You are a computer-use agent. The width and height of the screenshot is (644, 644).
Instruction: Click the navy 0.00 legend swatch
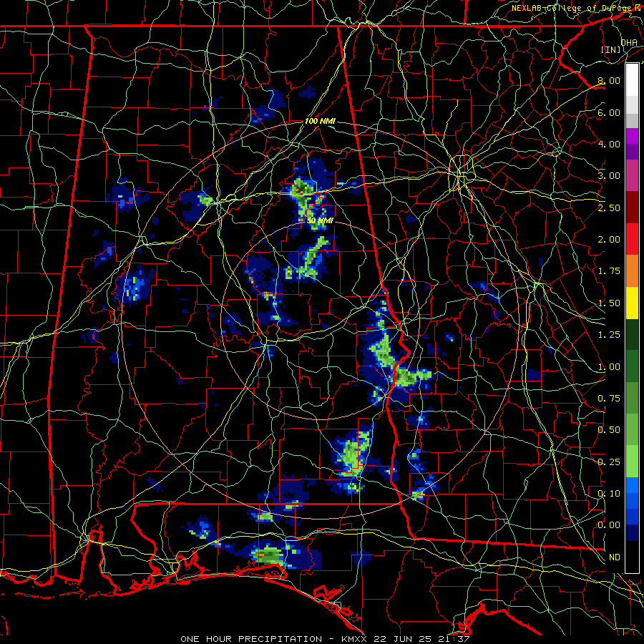click(x=632, y=532)
